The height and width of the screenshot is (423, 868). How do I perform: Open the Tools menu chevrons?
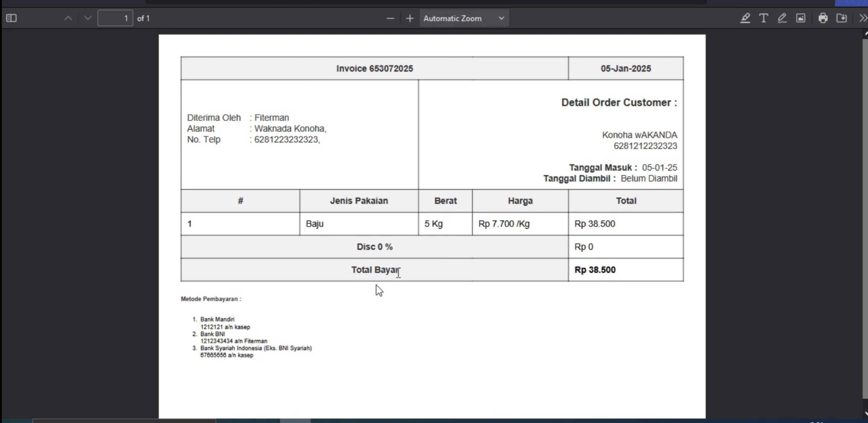863,18
